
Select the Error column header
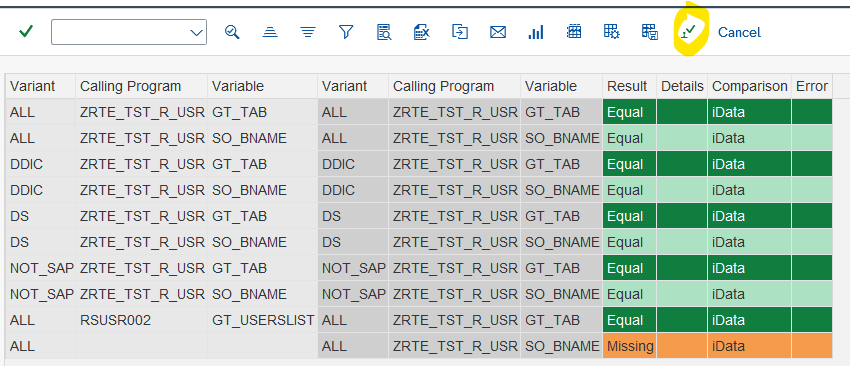[812, 86]
